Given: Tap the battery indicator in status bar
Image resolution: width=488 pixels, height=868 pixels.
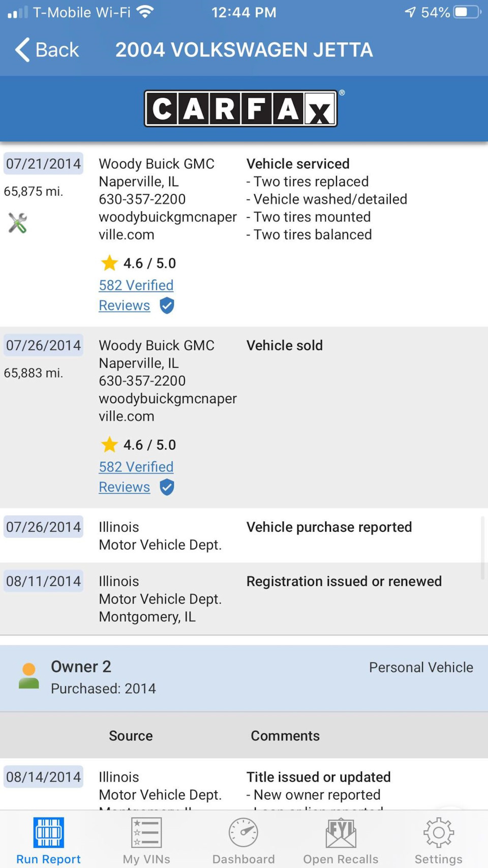Looking at the screenshot, I should [x=467, y=12].
